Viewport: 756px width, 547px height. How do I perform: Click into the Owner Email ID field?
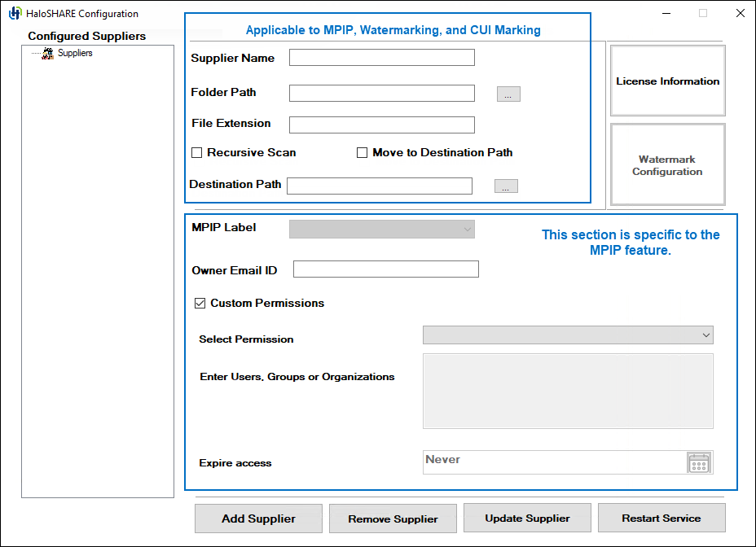coord(386,269)
